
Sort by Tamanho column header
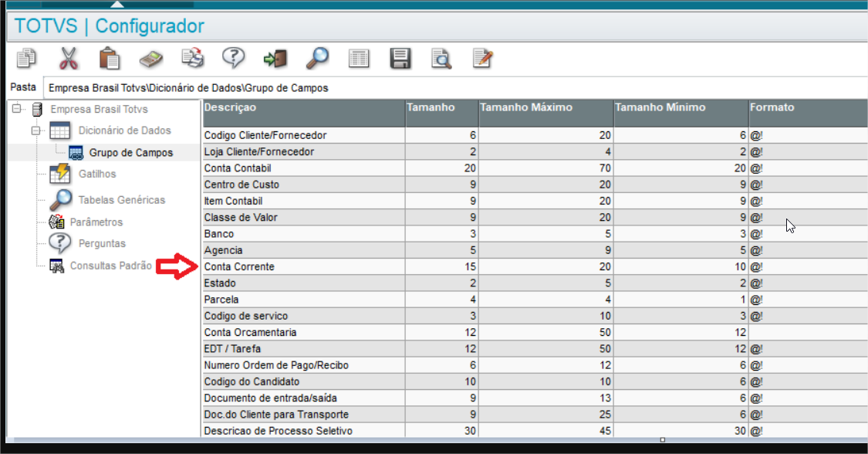point(442,113)
